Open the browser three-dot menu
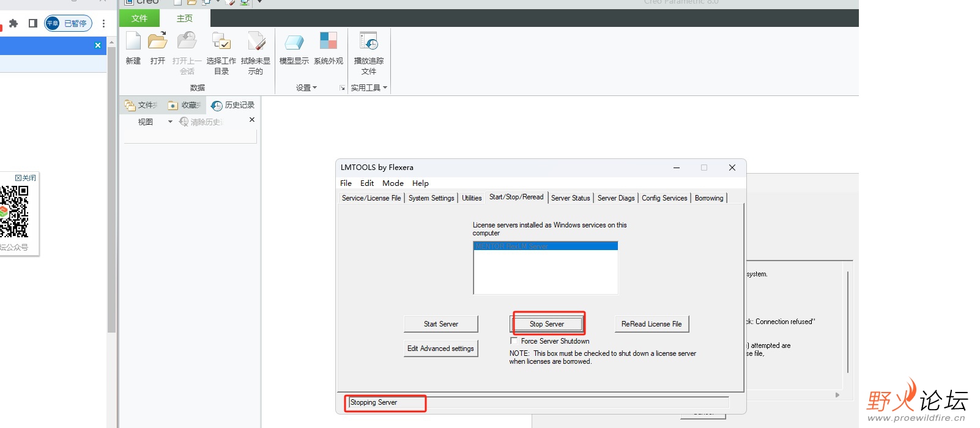 (x=103, y=23)
